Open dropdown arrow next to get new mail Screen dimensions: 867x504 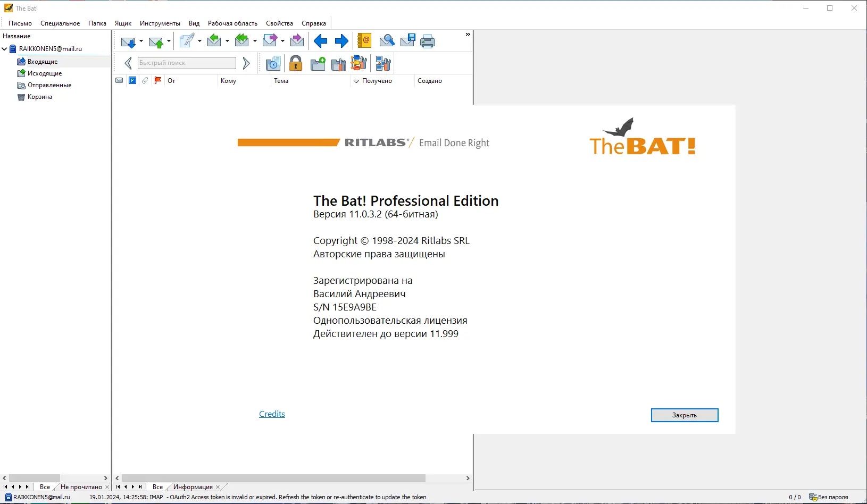(x=141, y=41)
